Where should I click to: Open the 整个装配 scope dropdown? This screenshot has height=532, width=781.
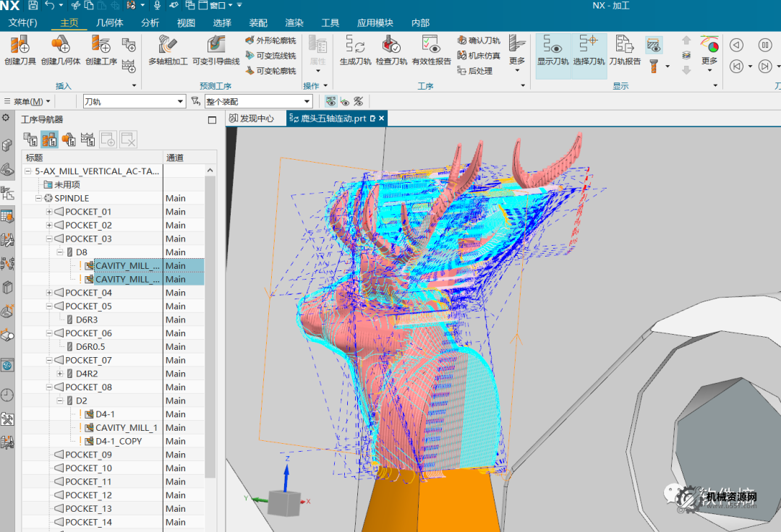point(307,102)
